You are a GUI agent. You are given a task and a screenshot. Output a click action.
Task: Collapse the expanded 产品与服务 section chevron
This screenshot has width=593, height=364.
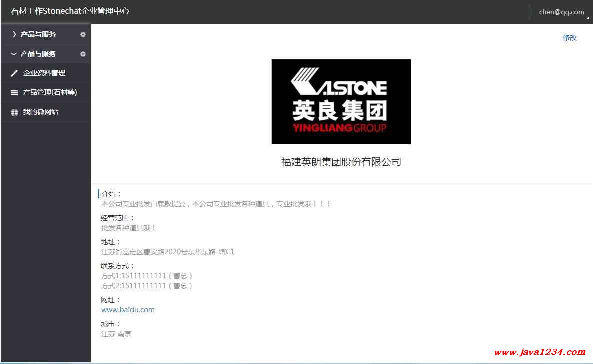14,54
